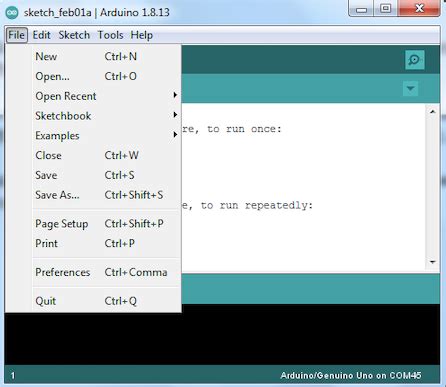Screen dimensions: 446x387
Task: Click the 'to run once:' comment text
Action: [244, 129]
